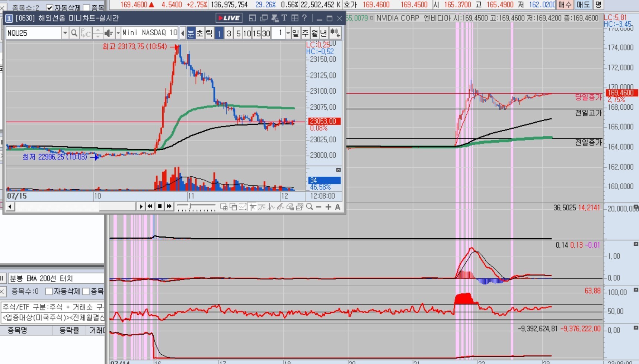639x364 pixels.
Task: Click the grid layout icon in mini chart title bar
Action: click(295, 17)
